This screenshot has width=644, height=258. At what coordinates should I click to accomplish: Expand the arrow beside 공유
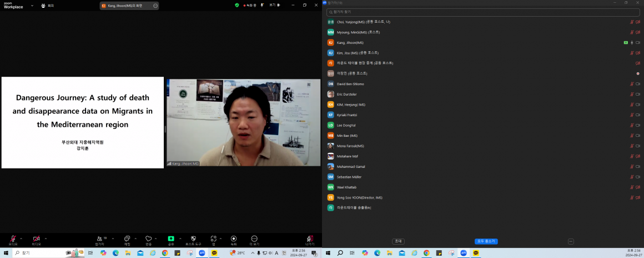coord(180,238)
